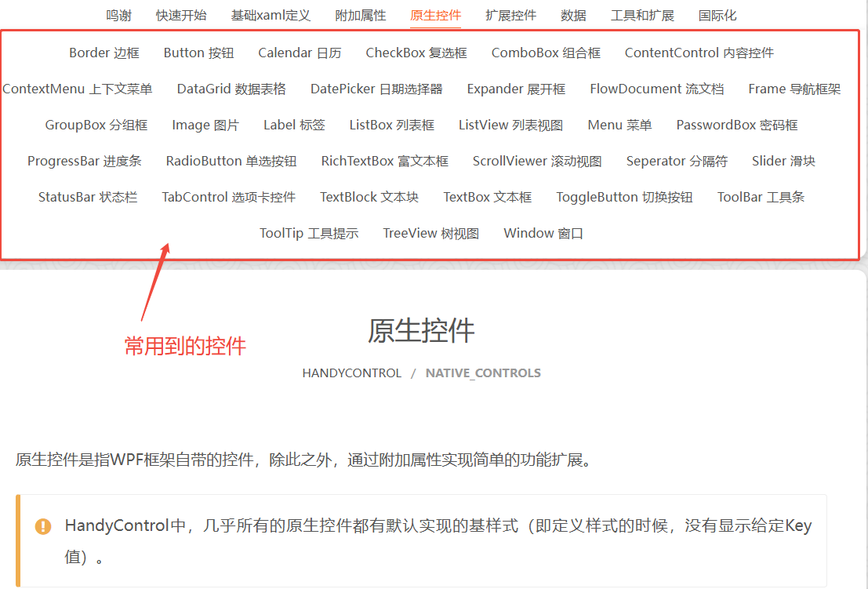
Task: Click the 原生控件 page heading
Action: click(x=421, y=330)
